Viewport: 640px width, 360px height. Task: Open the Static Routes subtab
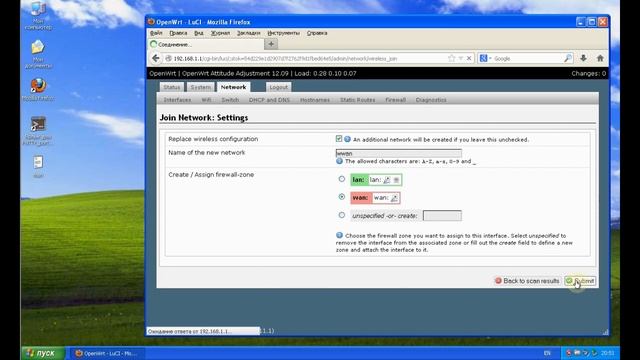coord(358,100)
